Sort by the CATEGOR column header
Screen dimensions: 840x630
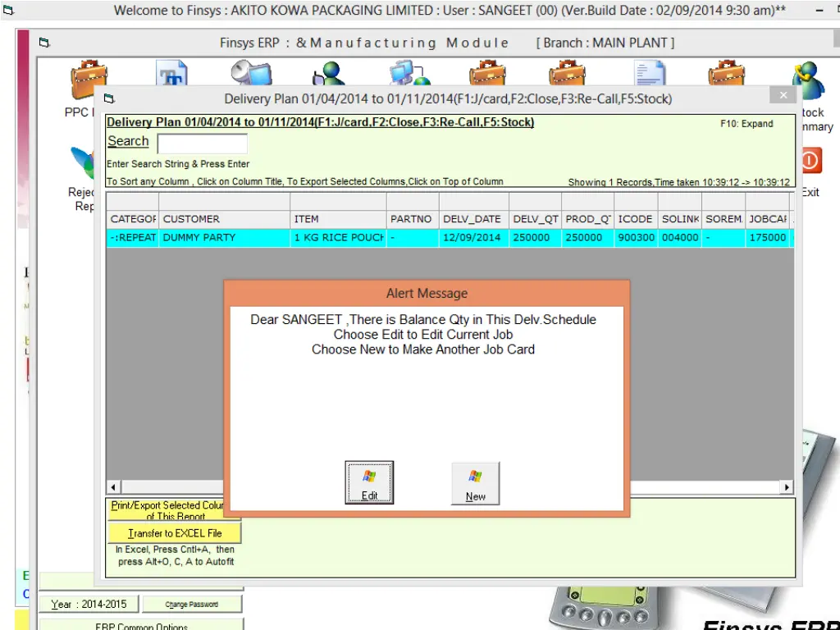tap(132, 219)
